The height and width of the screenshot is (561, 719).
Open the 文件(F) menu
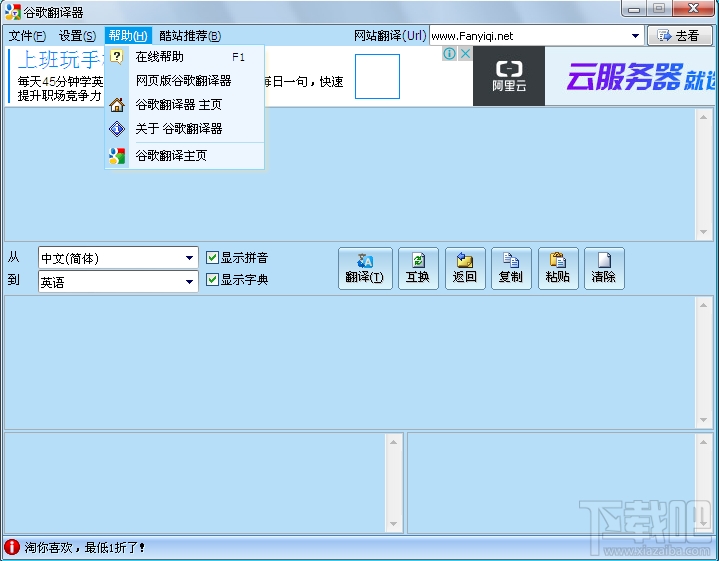pyautogui.click(x=27, y=36)
